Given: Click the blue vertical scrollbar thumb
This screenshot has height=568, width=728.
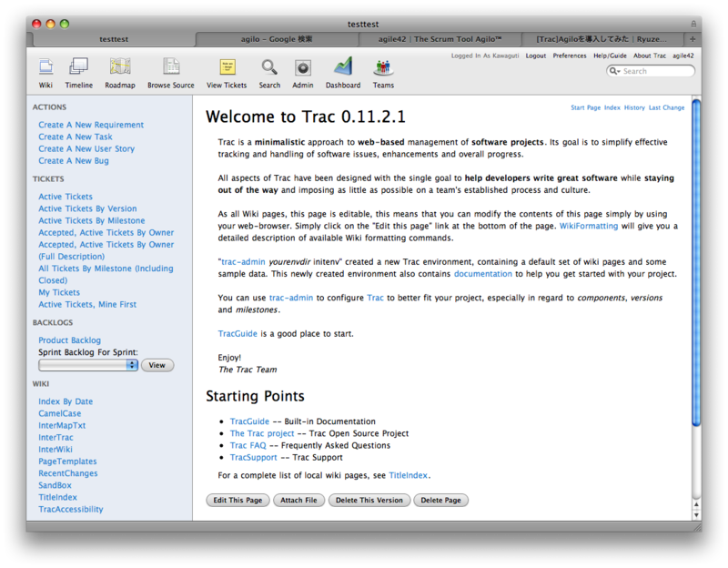Looking at the screenshot, I should (x=696, y=262).
